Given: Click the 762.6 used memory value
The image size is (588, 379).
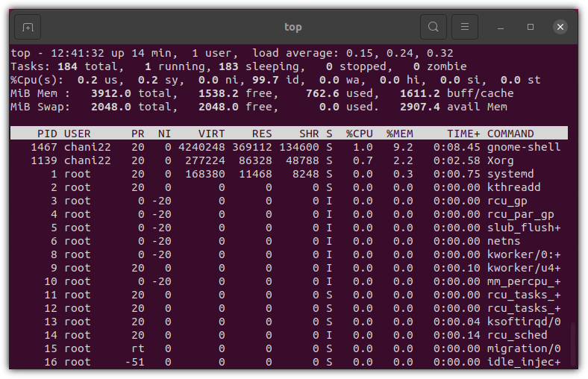Looking at the screenshot, I should tap(322, 93).
